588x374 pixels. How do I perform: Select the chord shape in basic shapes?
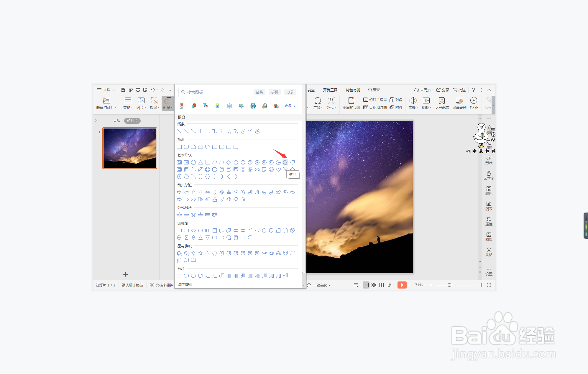tap(285, 162)
